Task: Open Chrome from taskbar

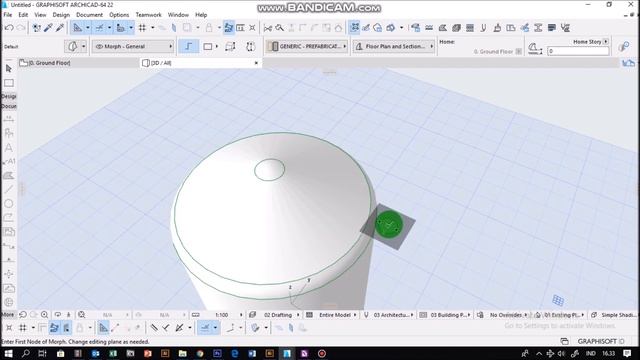Action: [200, 353]
